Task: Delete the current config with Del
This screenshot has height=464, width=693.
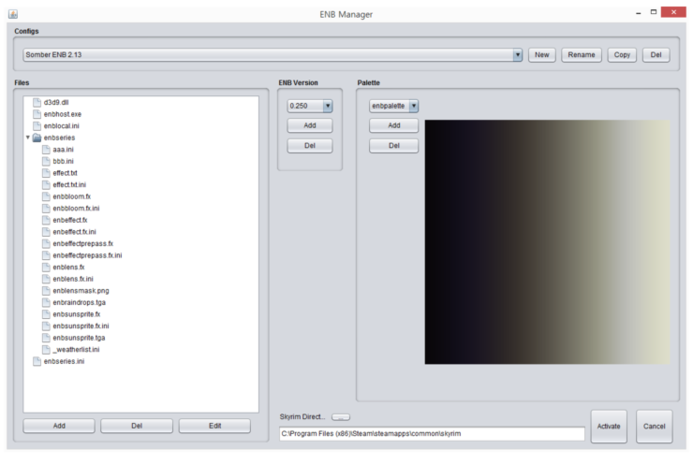Action: coord(656,55)
